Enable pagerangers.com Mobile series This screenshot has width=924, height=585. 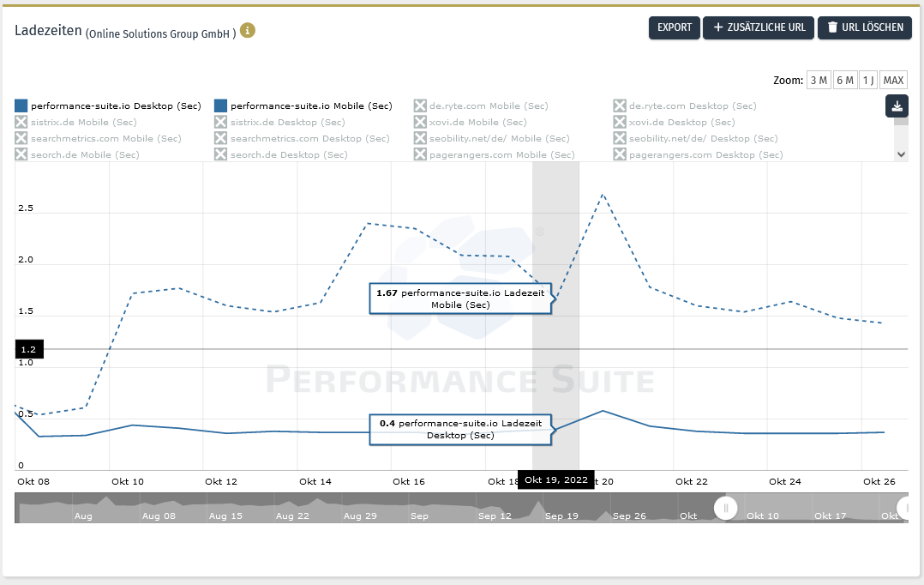pyautogui.click(x=494, y=154)
